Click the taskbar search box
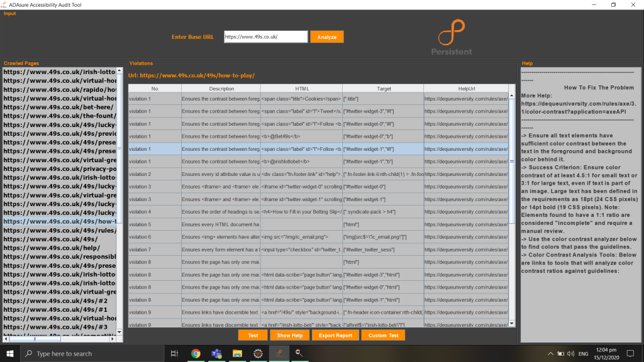The width and height of the screenshot is (644, 362). pos(92,353)
